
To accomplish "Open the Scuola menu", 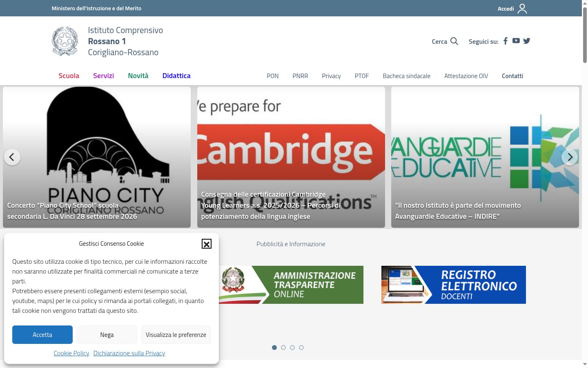I will 69,76.
